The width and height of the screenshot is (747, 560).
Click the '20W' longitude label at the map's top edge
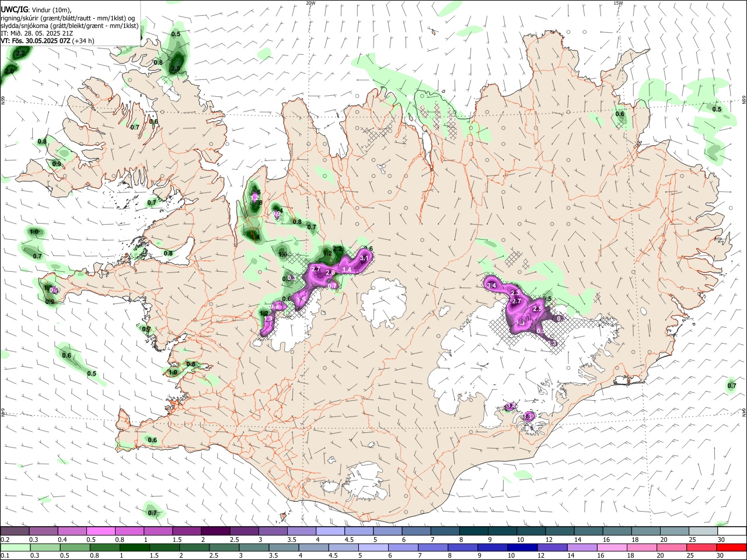[x=310, y=3]
